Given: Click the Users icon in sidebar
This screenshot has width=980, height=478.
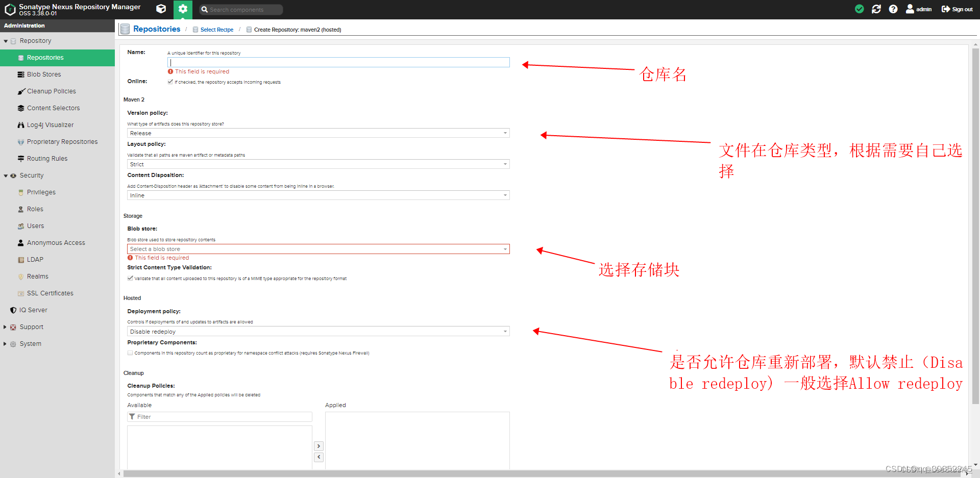Looking at the screenshot, I should click(x=21, y=226).
